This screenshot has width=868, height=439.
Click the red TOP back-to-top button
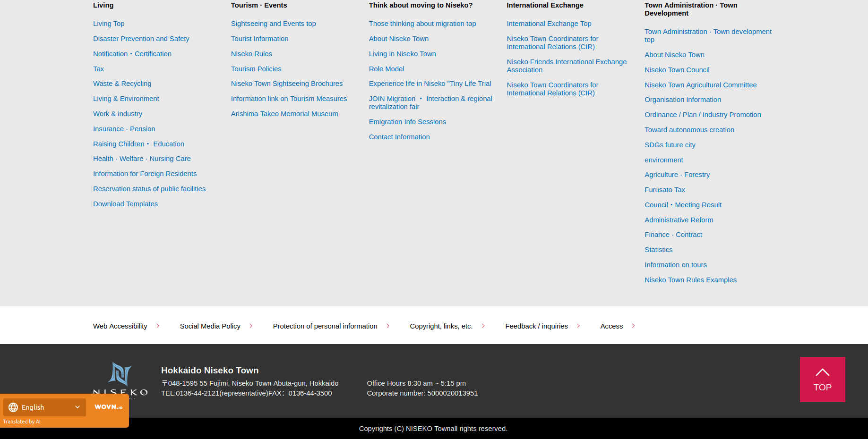(x=822, y=380)
